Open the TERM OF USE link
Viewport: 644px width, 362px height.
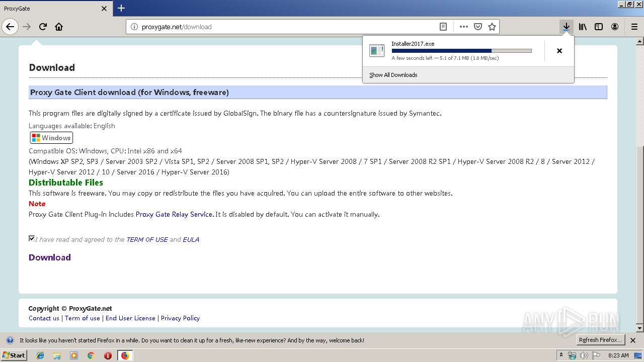point(147,240)
